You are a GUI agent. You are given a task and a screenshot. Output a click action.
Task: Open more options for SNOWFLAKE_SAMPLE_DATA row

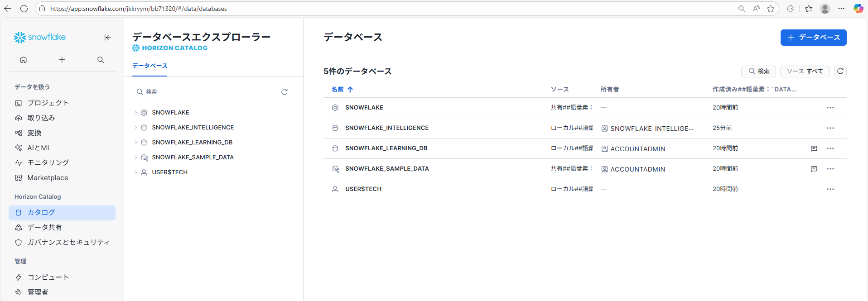click(x=830, y=169)
